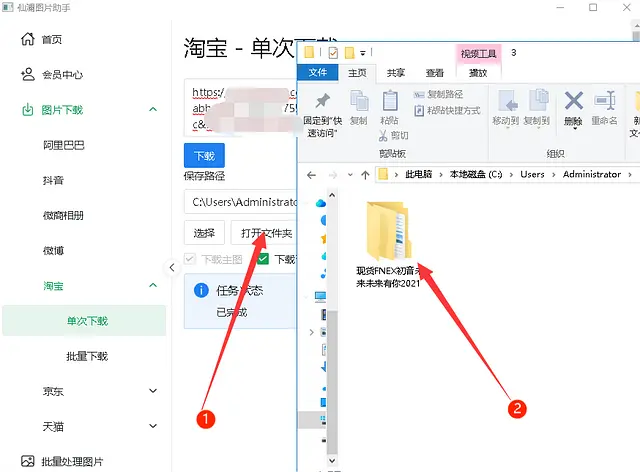640x472 pixels.
Task: Click Explorer forward navigation arrow
Action: (333, 175)
